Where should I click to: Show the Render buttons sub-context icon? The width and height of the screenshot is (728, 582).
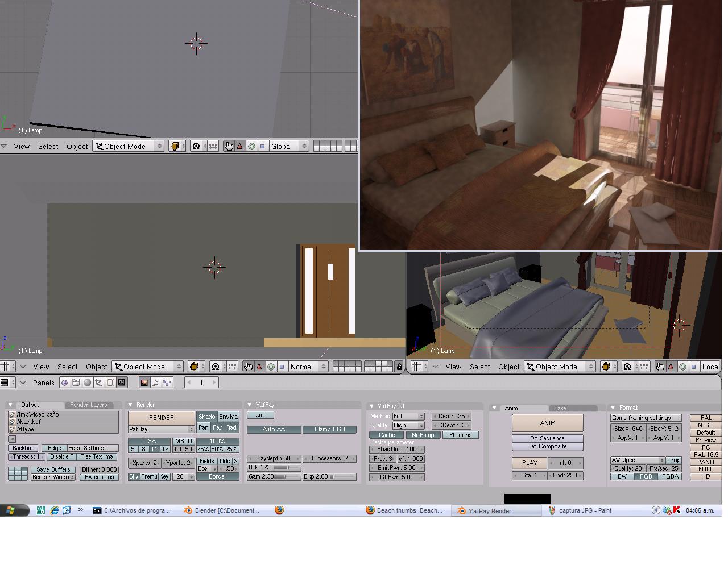coord(144,383)
